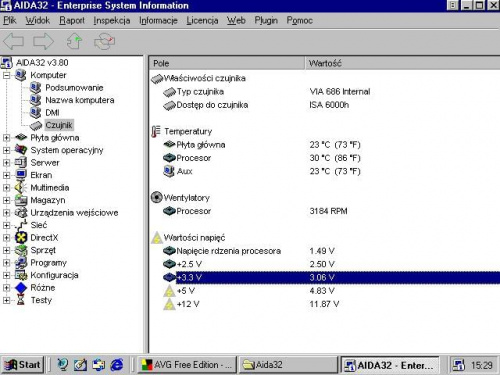Open the Licencja menu
This screenshot has height=375, width=500.
(x=202, y=21)
